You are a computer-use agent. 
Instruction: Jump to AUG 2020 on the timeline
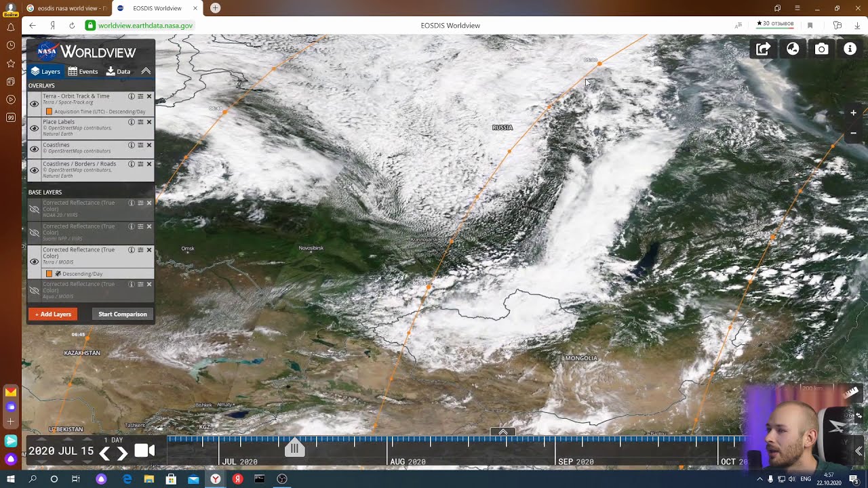[408, 462]
